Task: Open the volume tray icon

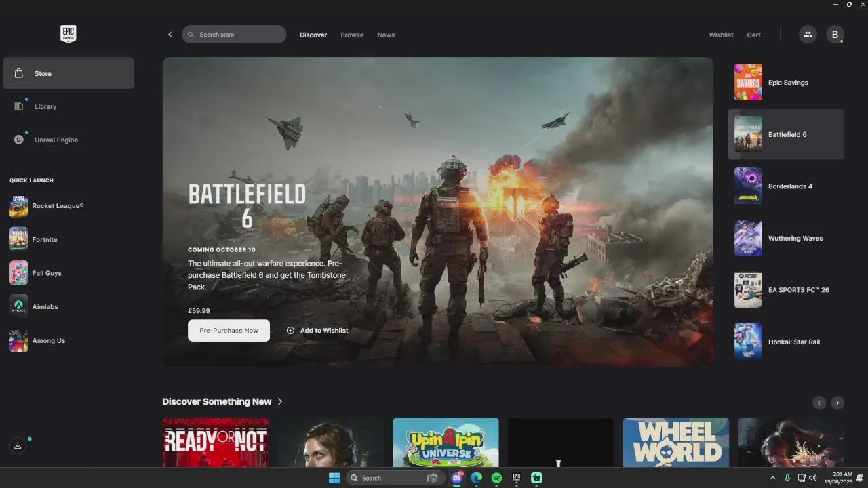Action: [812, 478]
